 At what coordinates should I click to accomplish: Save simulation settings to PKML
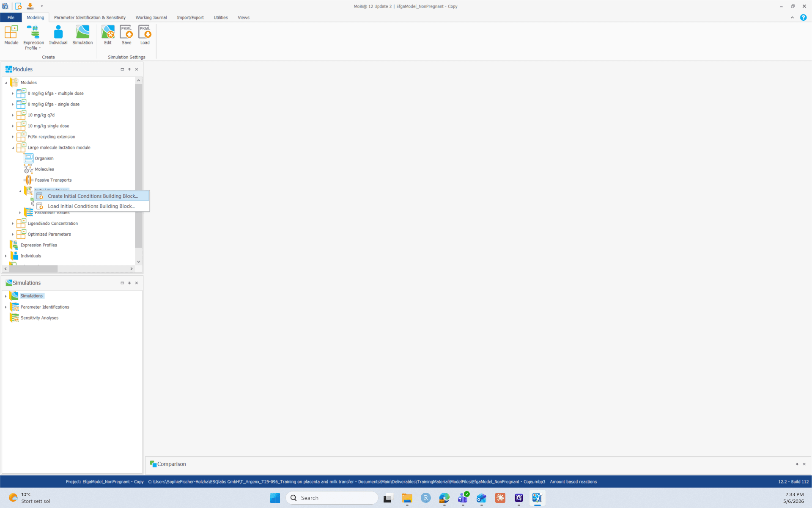coord(126,35)
